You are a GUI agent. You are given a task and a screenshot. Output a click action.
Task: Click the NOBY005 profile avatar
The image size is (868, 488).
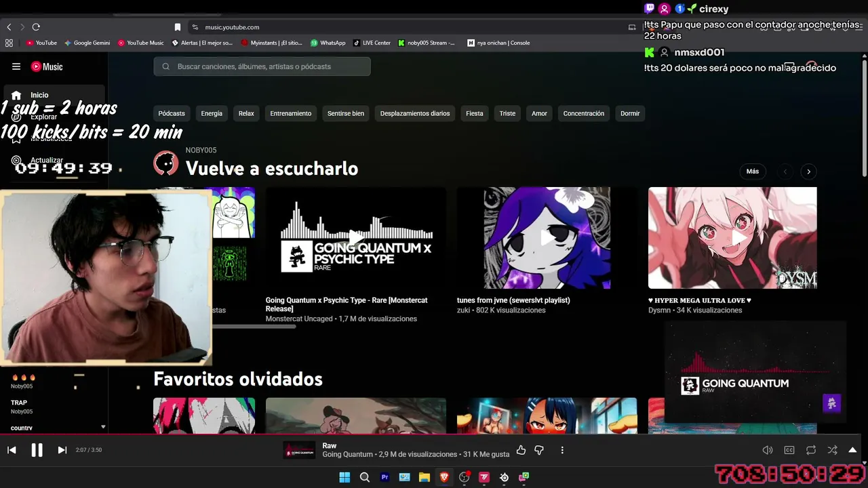(x=165, y=163)
